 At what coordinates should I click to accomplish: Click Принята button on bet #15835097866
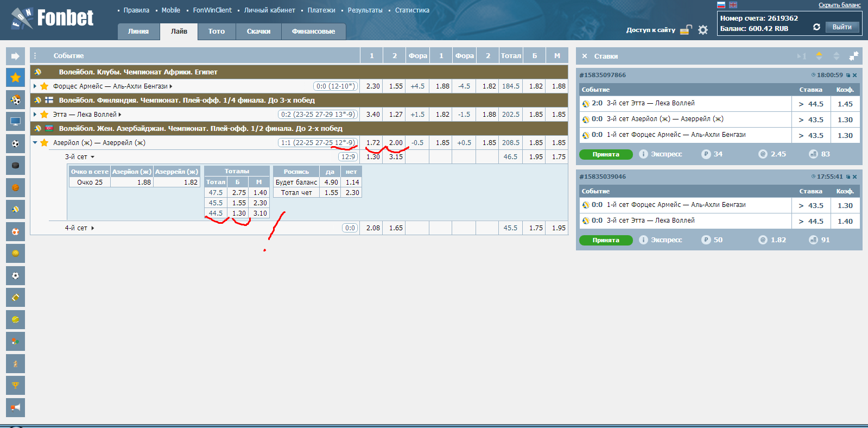[x=606, y=154]
